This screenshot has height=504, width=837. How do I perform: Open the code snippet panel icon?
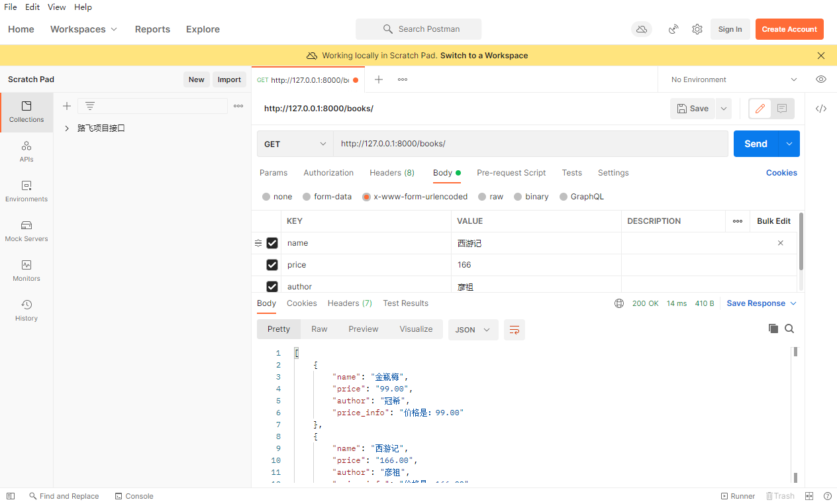click(x=821, y=109)
